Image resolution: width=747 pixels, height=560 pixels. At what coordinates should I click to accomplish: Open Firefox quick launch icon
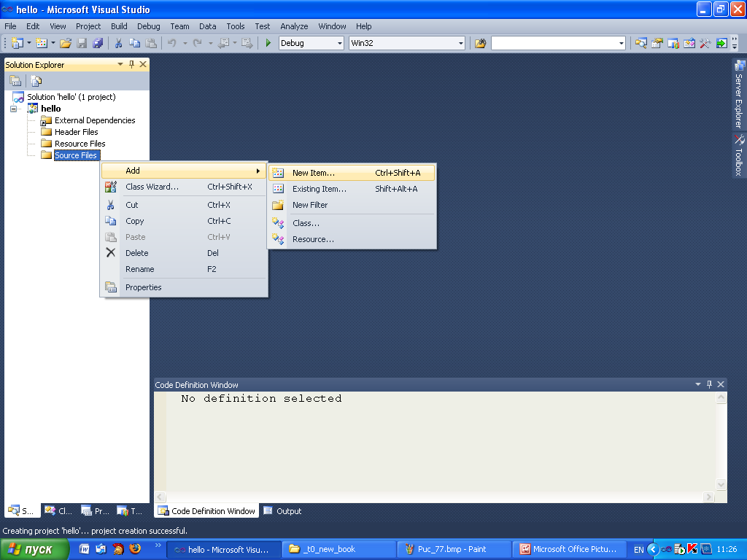tap(135, 548)
